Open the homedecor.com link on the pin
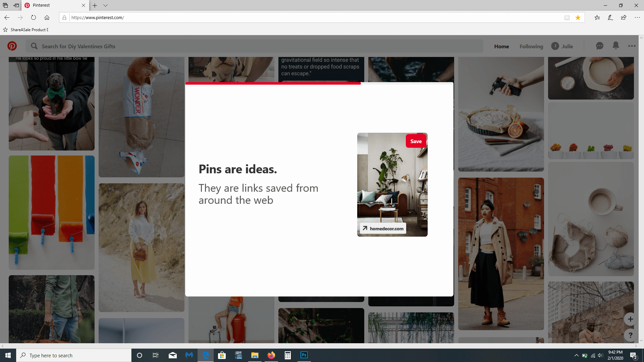Screen dimensions: 644x362 383,229
